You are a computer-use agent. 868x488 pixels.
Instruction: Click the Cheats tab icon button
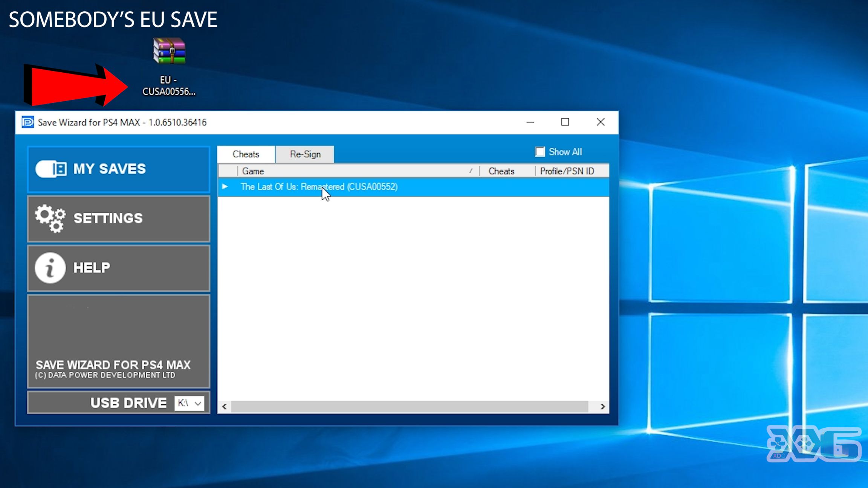pyautogui.click(x=246, y=154)
